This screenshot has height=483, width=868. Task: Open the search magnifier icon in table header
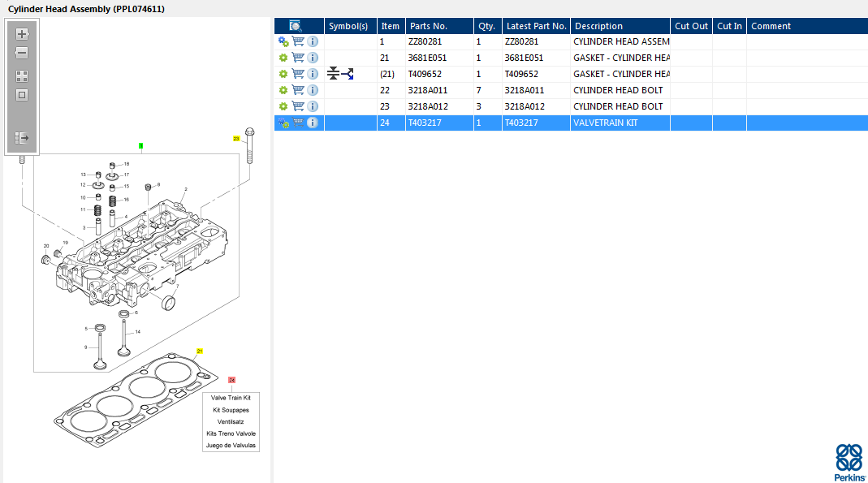[x=296, y=26]
